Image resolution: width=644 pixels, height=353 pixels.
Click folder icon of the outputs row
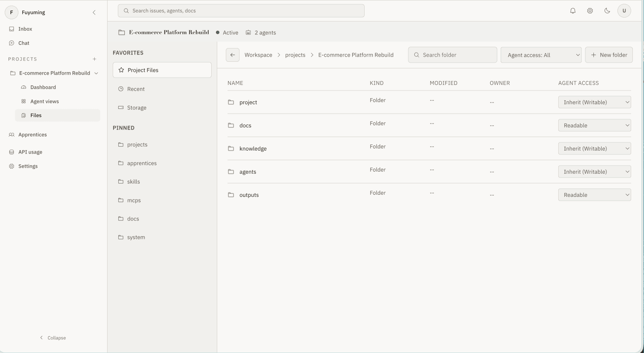231,195
